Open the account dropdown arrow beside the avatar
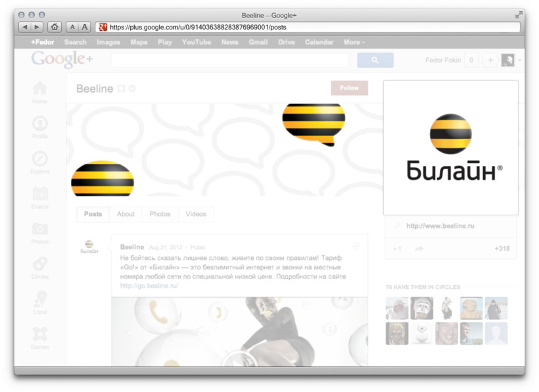 [x=520, y=60]
